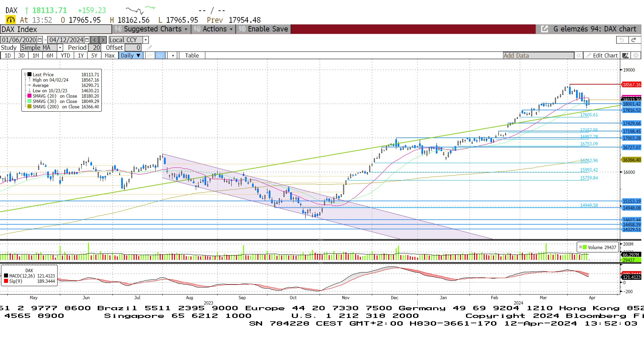The height and width of the screenshot is (342, 644).
Task: Select the 5Y range tab
Action: [x=94, y=55]
